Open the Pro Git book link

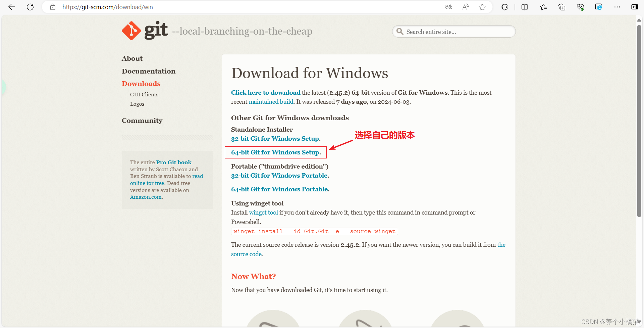(174, 162)
